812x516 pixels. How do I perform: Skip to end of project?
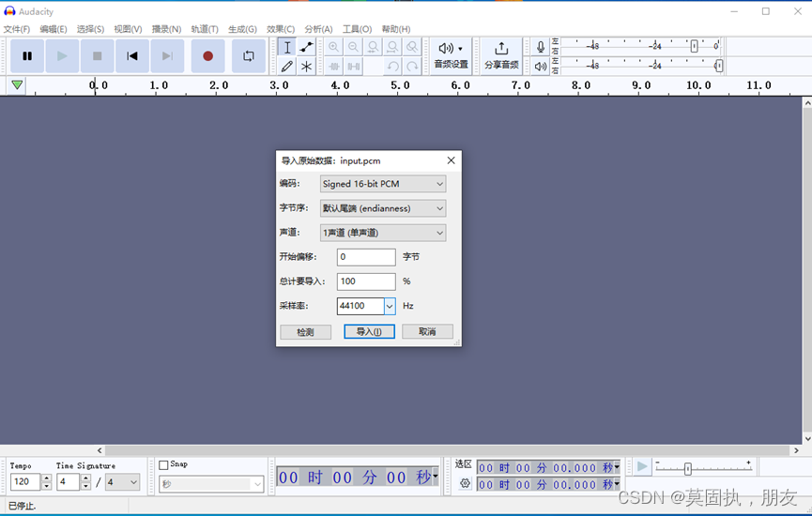pos(167,56)
